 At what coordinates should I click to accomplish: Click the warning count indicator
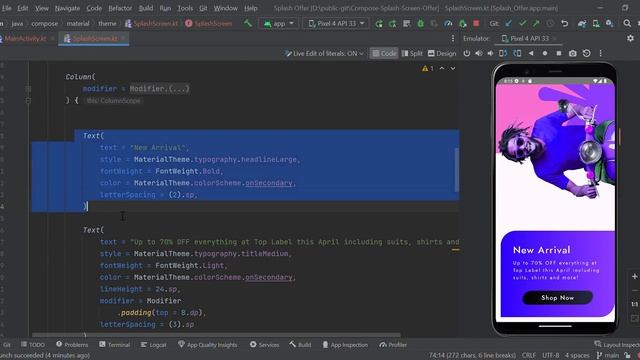tap(428, 68)
